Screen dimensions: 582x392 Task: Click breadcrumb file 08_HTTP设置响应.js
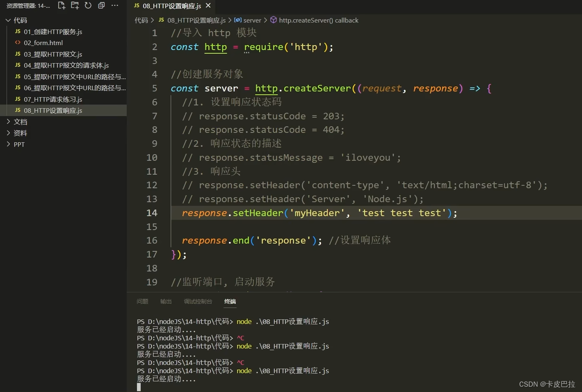(196, 20)
